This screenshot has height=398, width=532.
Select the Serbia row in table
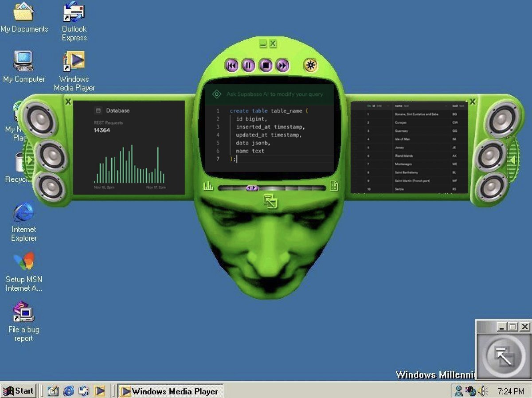click(x=410, y=189)
